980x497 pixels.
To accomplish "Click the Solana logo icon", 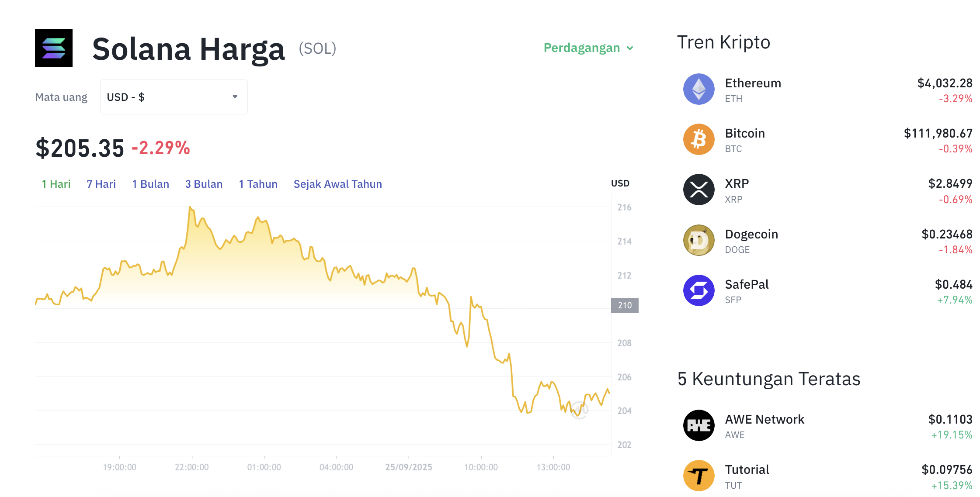I will (53, 48).
